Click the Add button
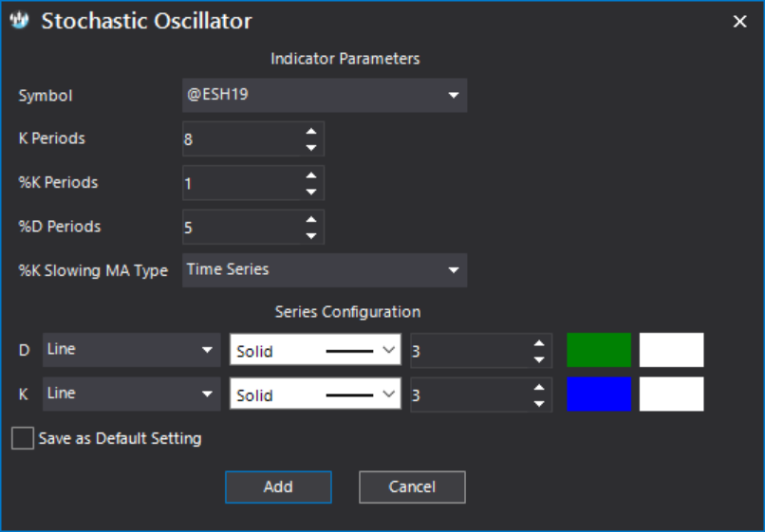 click(278, 486)
